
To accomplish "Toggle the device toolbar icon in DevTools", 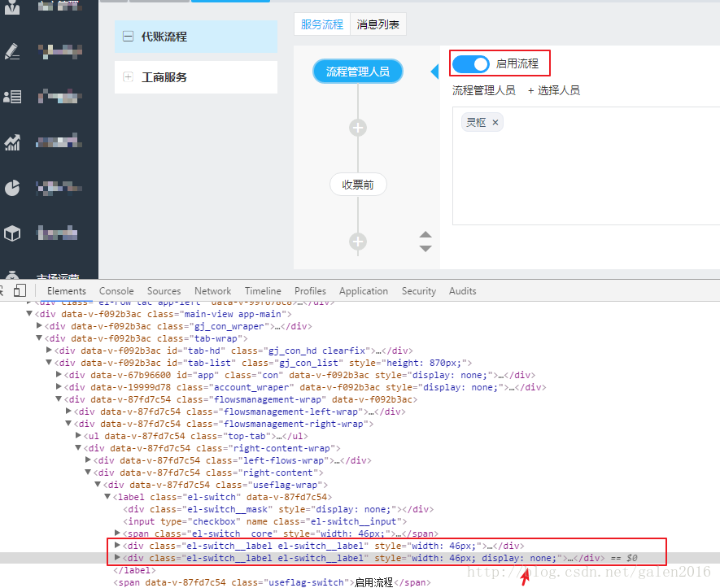I will [x=20, y=290].
